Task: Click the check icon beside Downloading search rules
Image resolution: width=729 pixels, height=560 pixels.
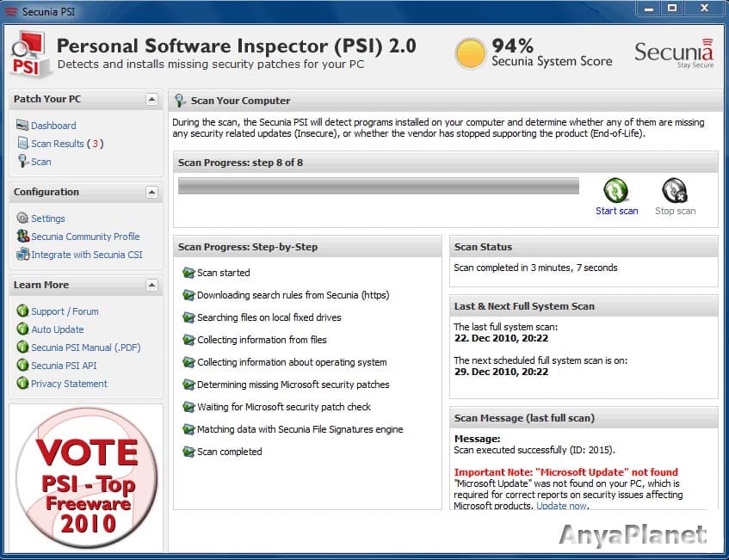Action: [188, 295]
